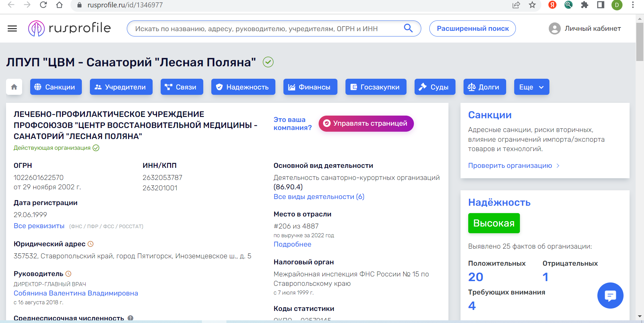Open Все реквизиты link
Viewport: 644px width, 323px height.
coord(39,226)
